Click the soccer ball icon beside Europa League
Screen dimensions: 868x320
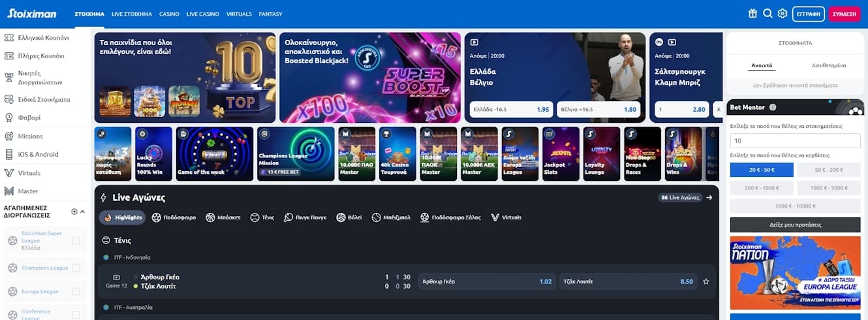[x=13, y=291]
